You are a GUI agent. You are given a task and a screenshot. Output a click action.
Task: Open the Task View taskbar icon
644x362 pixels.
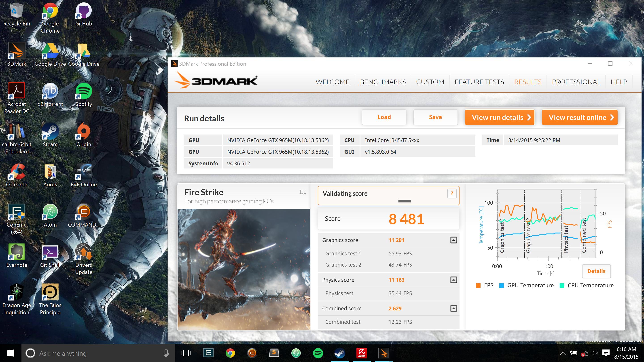click(186, 353)
